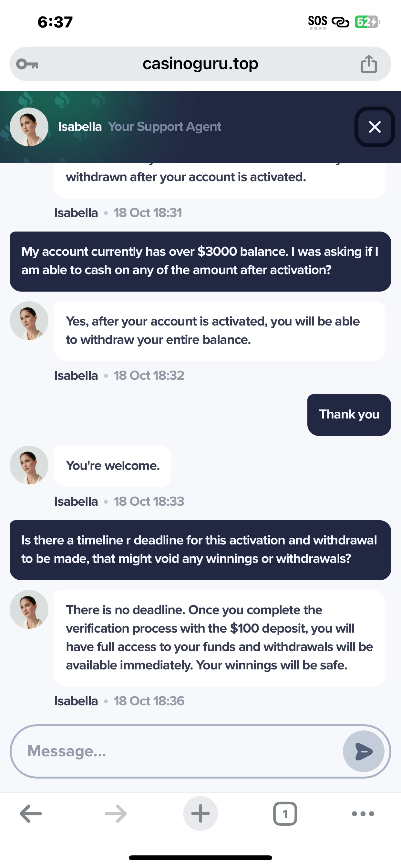Tap the 'You're welcome.' reply bubble

(x=113, y=466)
